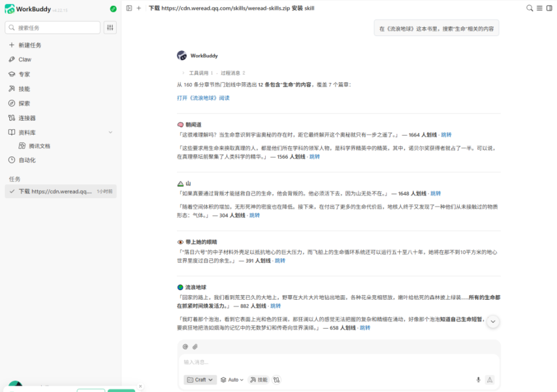Click the scroll-to-bottom arrow button

coord(493,322)
